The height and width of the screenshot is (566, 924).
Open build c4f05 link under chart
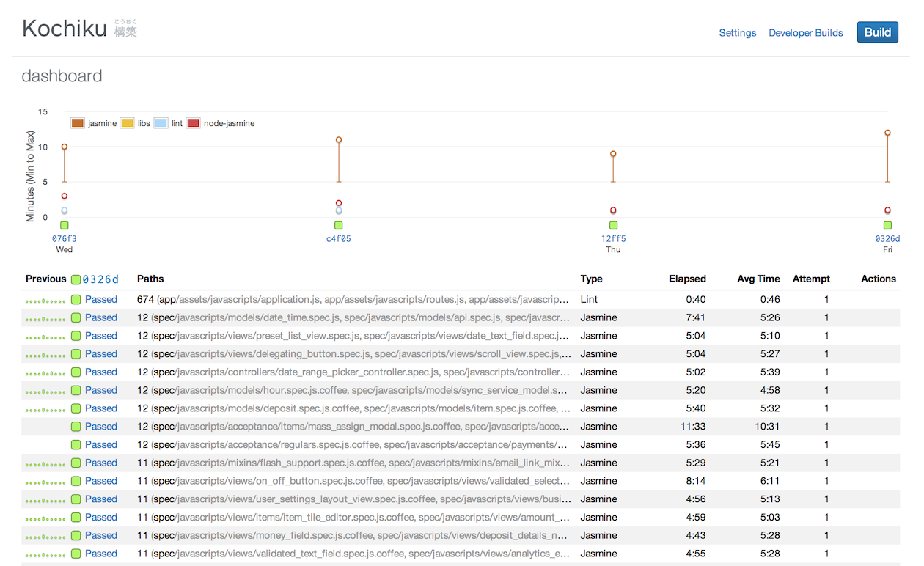(x=339, y=238)
